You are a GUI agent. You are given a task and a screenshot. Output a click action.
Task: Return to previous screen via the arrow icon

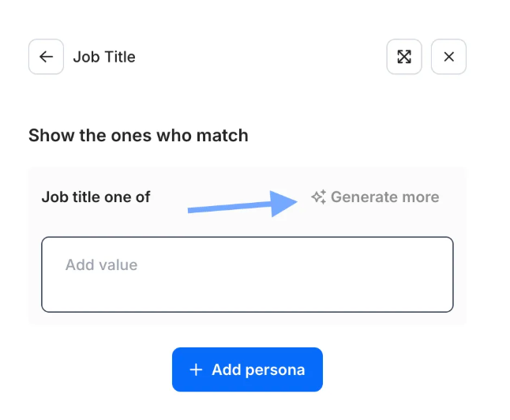(x=46, y=57)
